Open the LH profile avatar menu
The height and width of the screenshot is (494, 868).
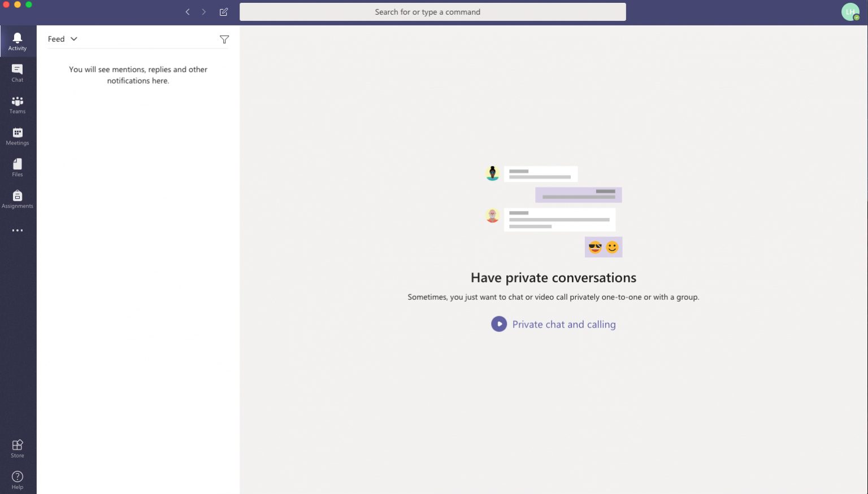coord(851,11)
